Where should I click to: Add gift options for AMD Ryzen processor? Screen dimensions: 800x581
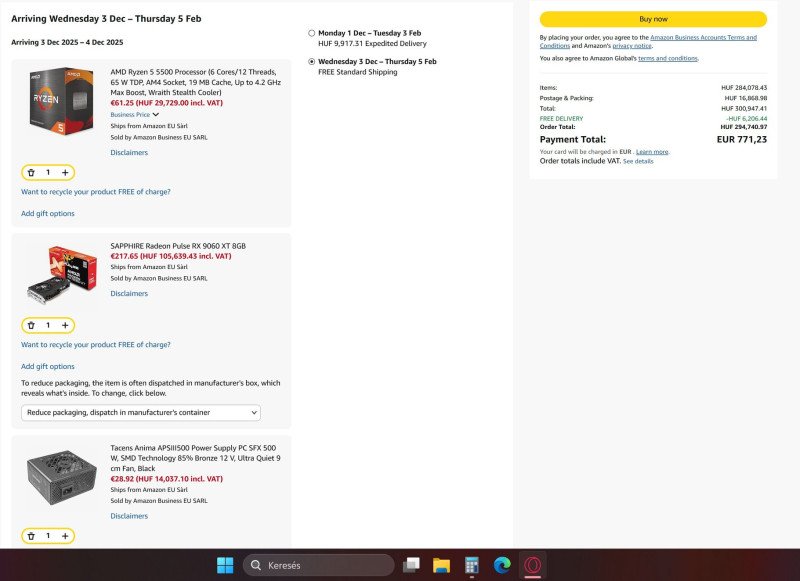tap(47, 213)
